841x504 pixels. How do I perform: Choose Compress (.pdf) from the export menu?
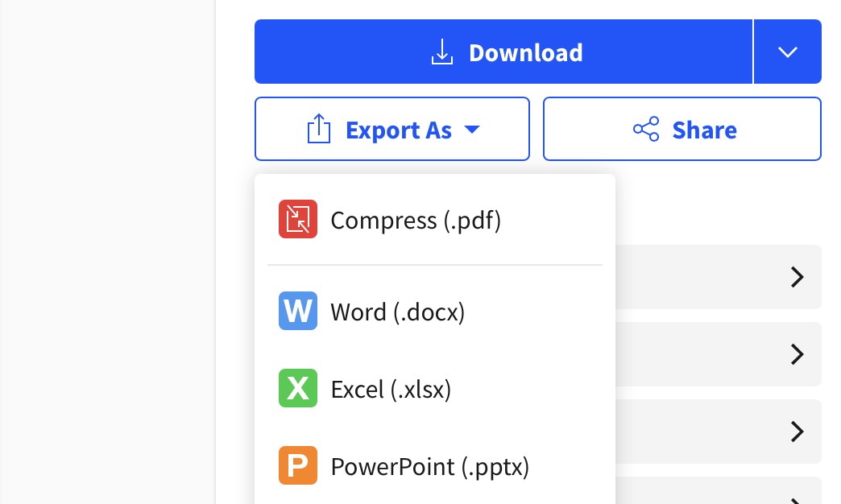pyautogui.click(x=416, y=220)
